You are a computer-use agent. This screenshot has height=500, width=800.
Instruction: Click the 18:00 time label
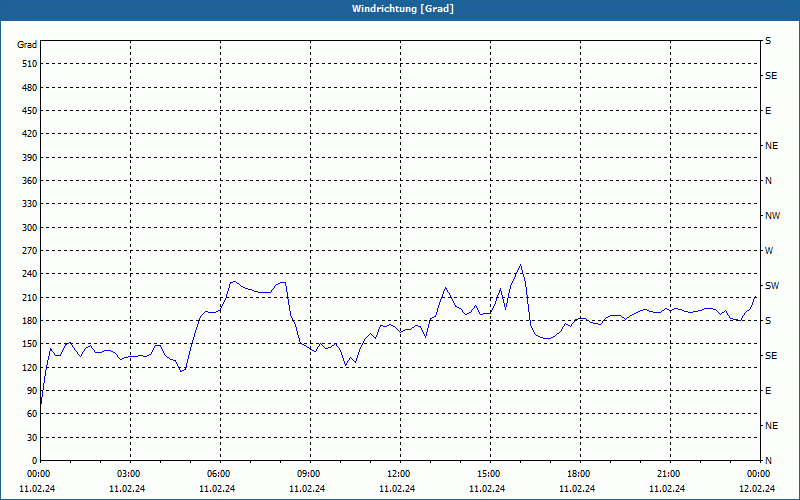coord(579,474)
